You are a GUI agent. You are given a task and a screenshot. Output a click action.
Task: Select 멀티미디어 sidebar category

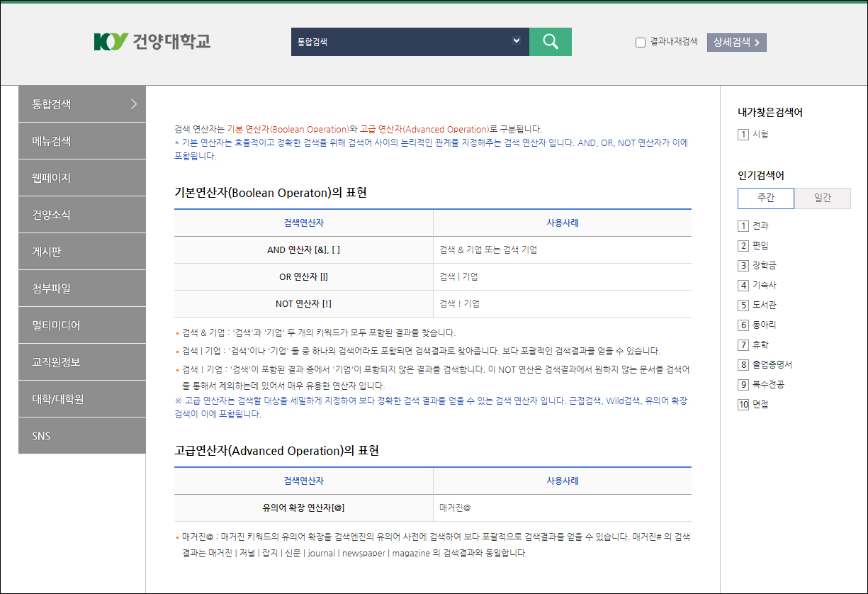pos(81,325)
